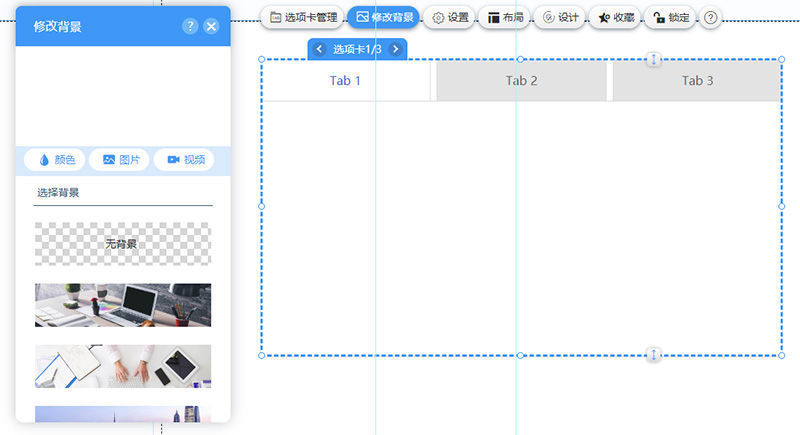Open the 设计 design options
This screenshot has height=435, width=800.
tap(560, 17)
